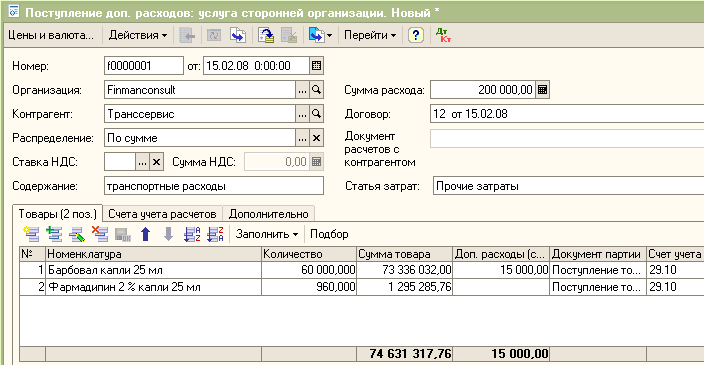704x365 pixels.
Task: Open the create-based-on dropdown icon
Action: click(x=320, y=35)
